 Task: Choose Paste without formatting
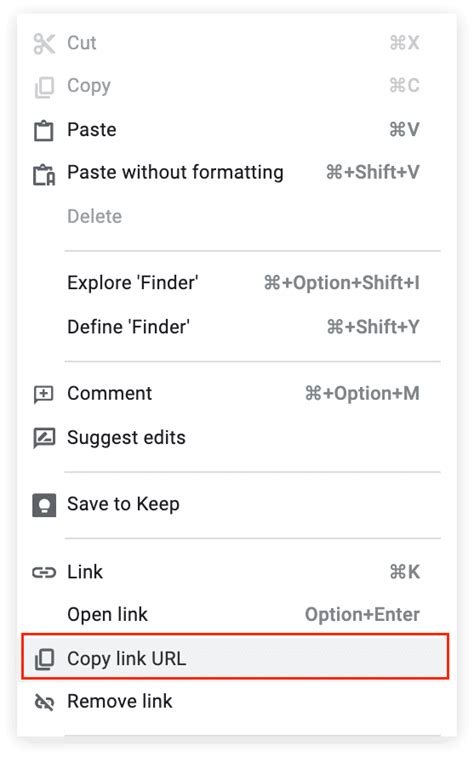pyautogui.click(x=237, y=173)
